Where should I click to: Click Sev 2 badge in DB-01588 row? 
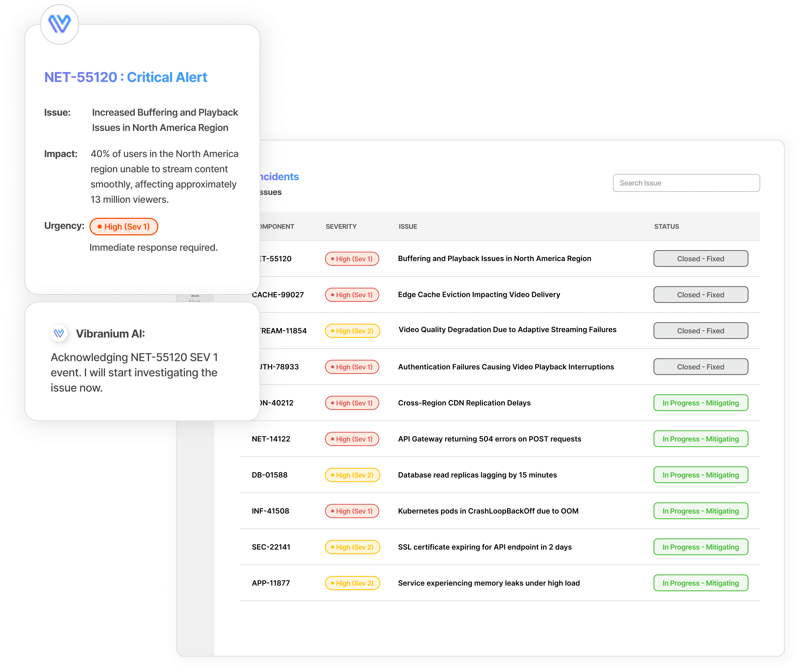[352, 475]
